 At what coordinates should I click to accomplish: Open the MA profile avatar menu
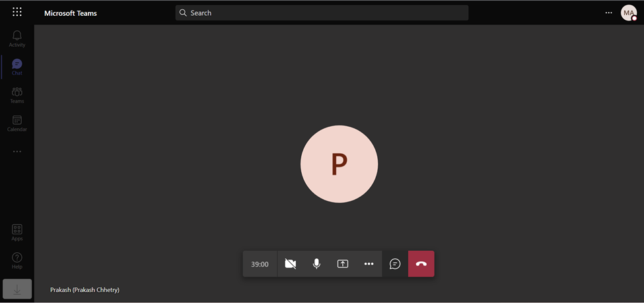point(628,13)
